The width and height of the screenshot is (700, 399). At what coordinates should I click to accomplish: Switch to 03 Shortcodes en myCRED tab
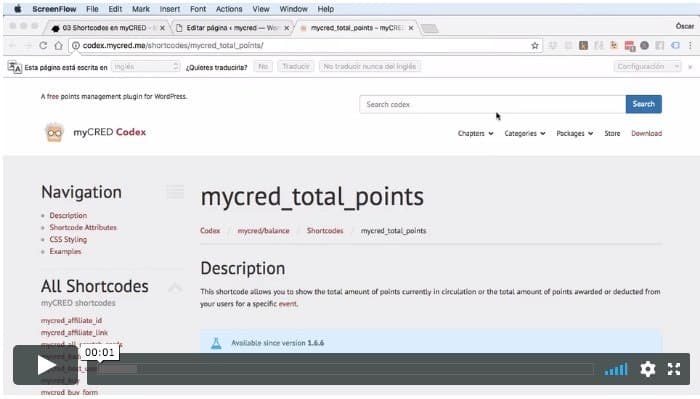point(105,28)
